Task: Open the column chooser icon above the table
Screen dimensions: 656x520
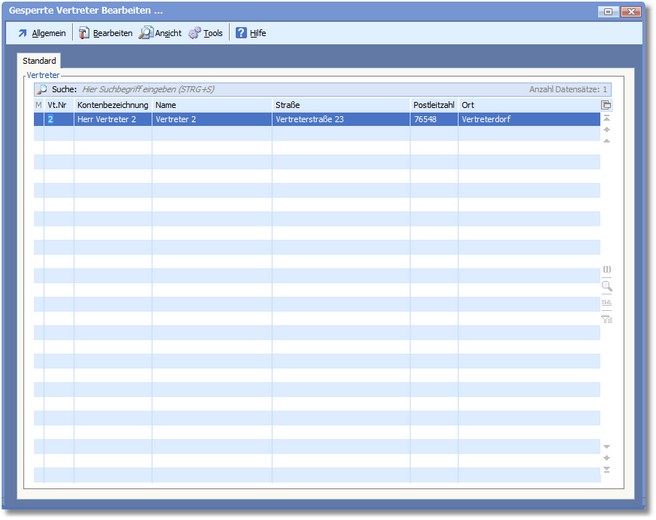Action: (606, 104)
